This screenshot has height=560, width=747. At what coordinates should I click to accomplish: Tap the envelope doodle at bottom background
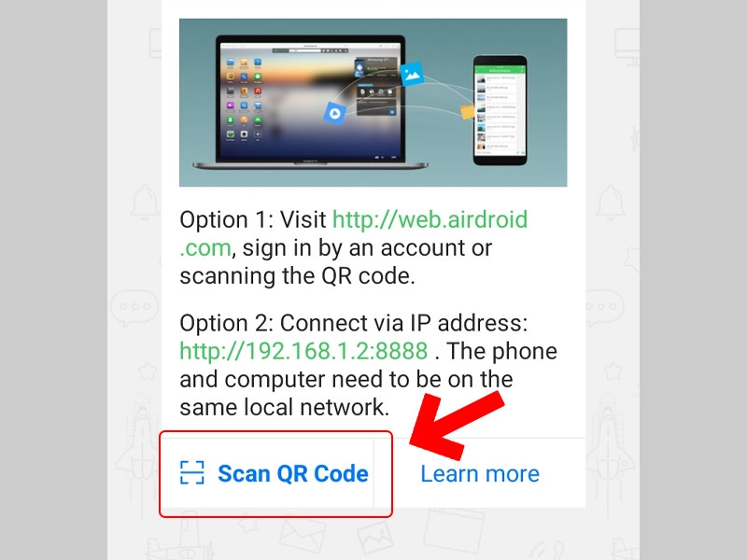(303, 536)
